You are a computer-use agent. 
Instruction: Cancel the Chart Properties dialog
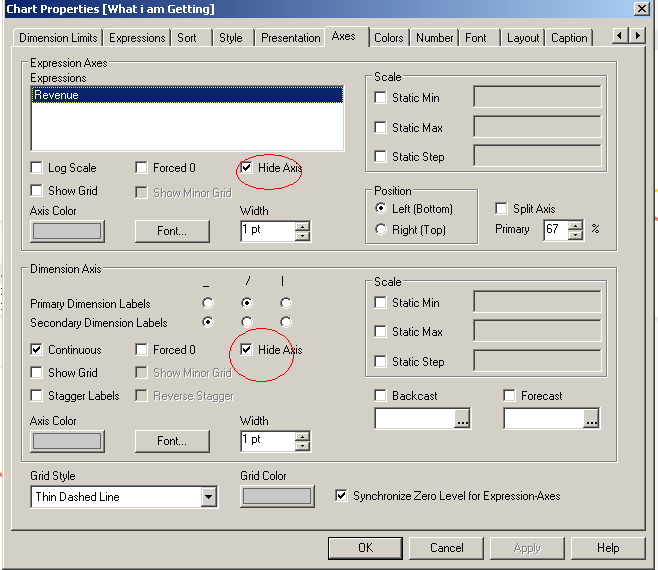click(446, 548)
